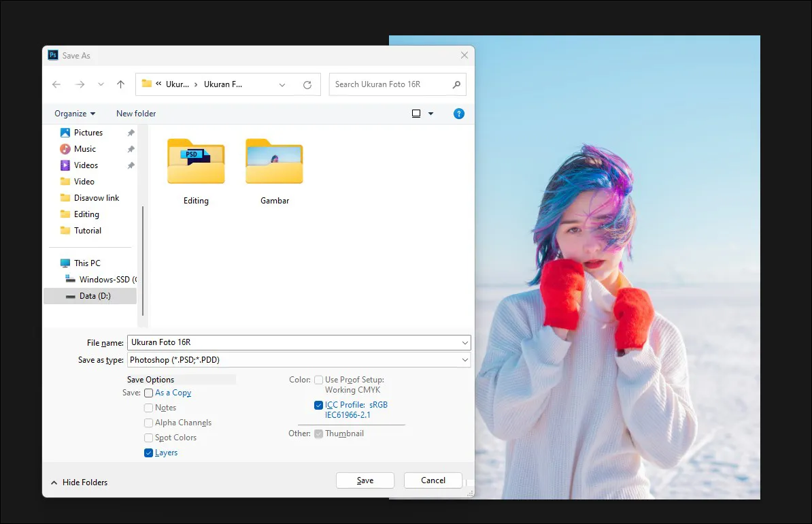This screenshot has height=524, width=812.
Task: Click the Up one level arrow
Action: [x=120, y=84]
